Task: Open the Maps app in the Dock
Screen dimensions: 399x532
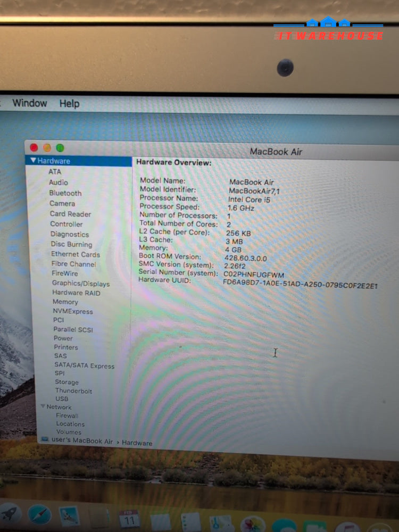Action: click(x=222, y=523)
